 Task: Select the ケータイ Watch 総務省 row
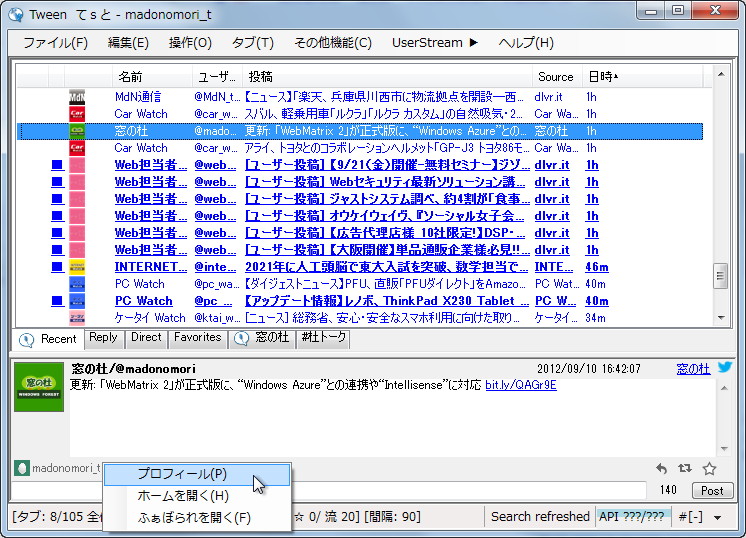coord(360,318)
